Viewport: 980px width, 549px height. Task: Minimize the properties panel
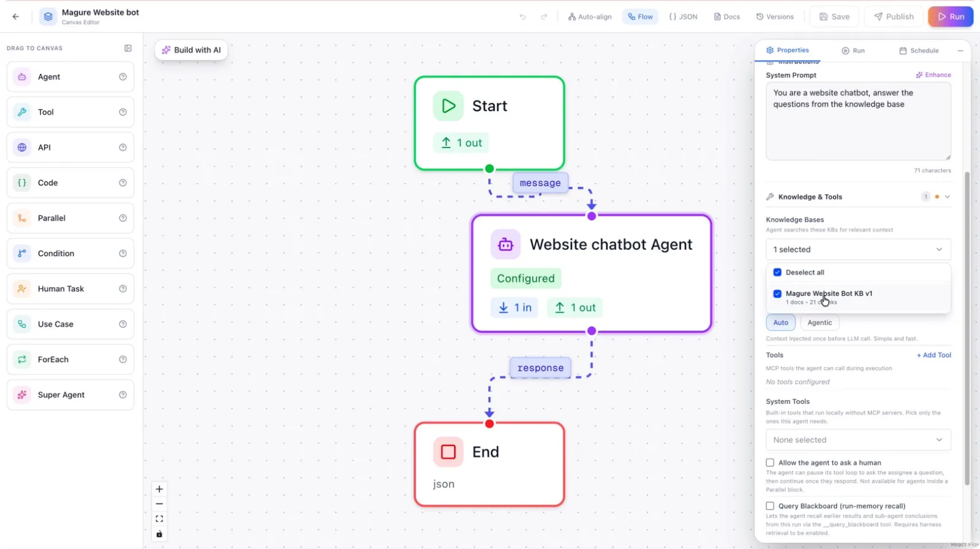click(x=960, y=51)
